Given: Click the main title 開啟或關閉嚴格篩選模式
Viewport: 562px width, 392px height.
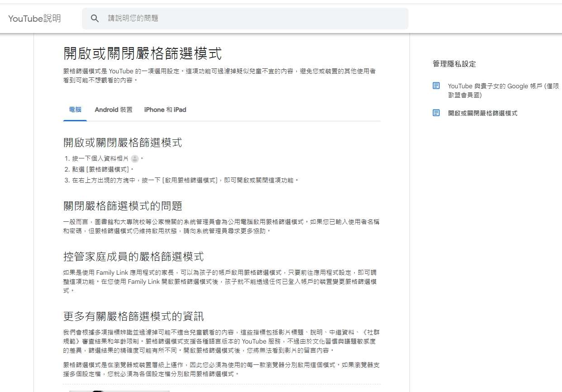Looking at the screenshot, I should coord(143,53).
